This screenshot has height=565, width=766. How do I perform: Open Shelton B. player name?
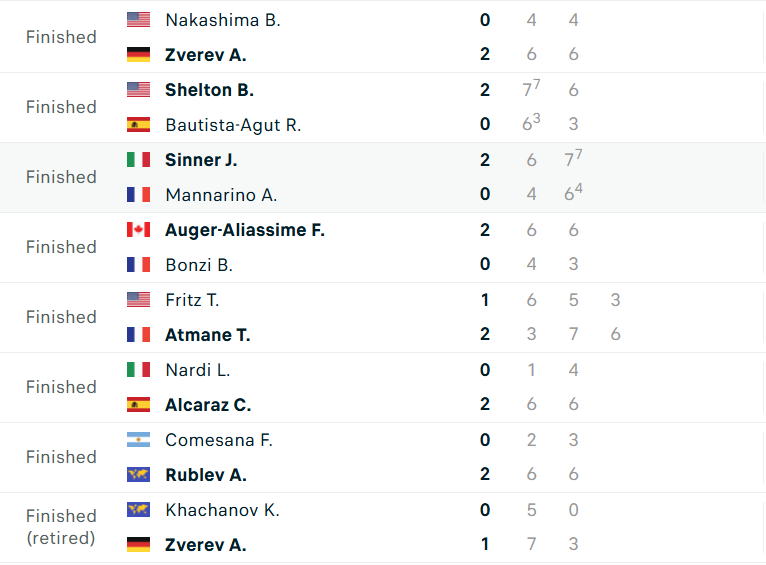click(209, 90)
